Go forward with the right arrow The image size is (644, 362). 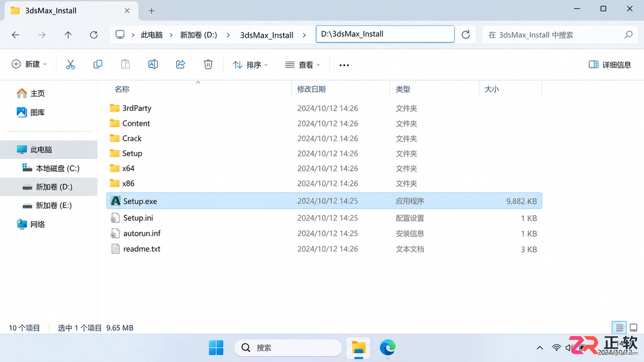pyautogui.click(x=42, y=35)
